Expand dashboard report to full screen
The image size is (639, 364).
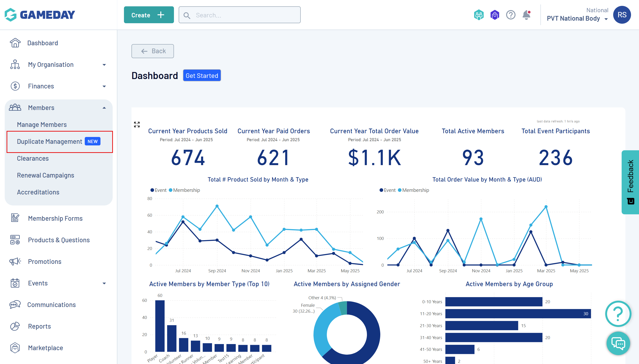point(137,125)
